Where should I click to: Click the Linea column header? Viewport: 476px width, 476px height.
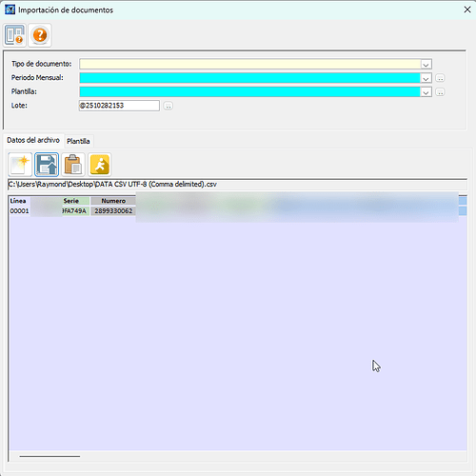coord(19,201)
